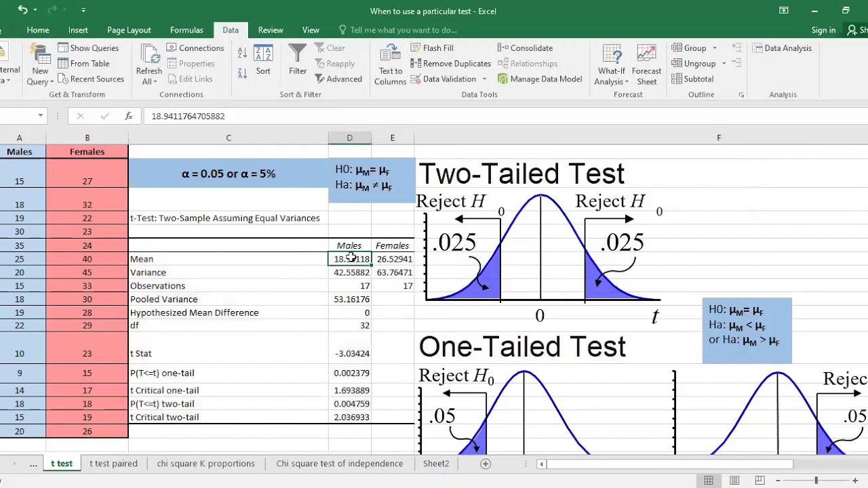Expand the Data Validation dropdown arrow
The width and height of the screenshot is (868, 488).
[484, 79]
